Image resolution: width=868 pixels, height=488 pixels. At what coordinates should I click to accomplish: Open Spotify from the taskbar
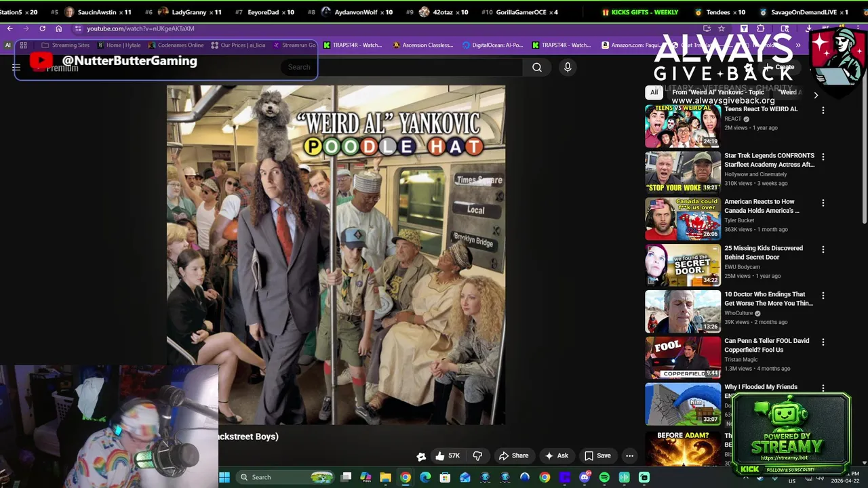(x=604, y=477)
